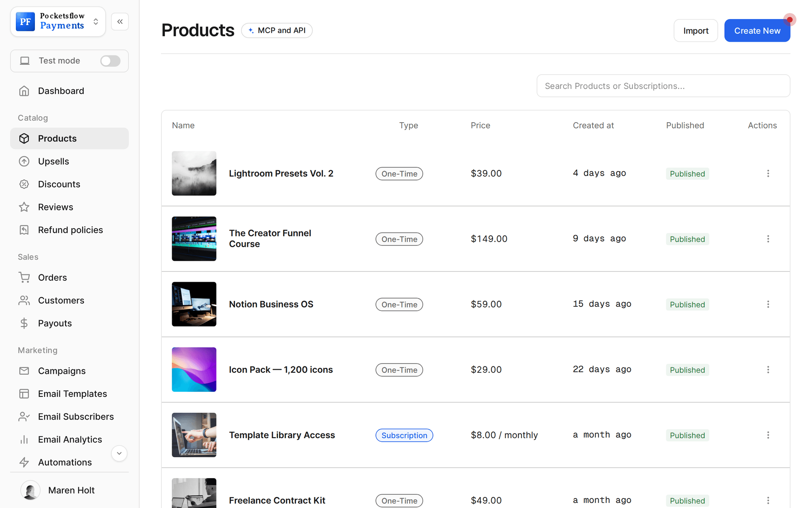
Task: Click the Reviews star icon
Action: coord(24,207)
